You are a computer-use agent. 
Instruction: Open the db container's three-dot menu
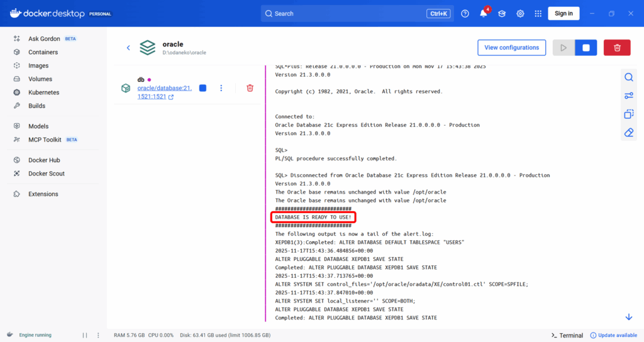pos(221,89)
